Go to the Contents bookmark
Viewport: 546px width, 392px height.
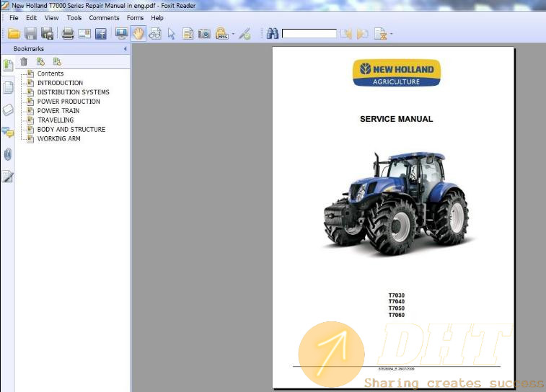tap(50, 73)
